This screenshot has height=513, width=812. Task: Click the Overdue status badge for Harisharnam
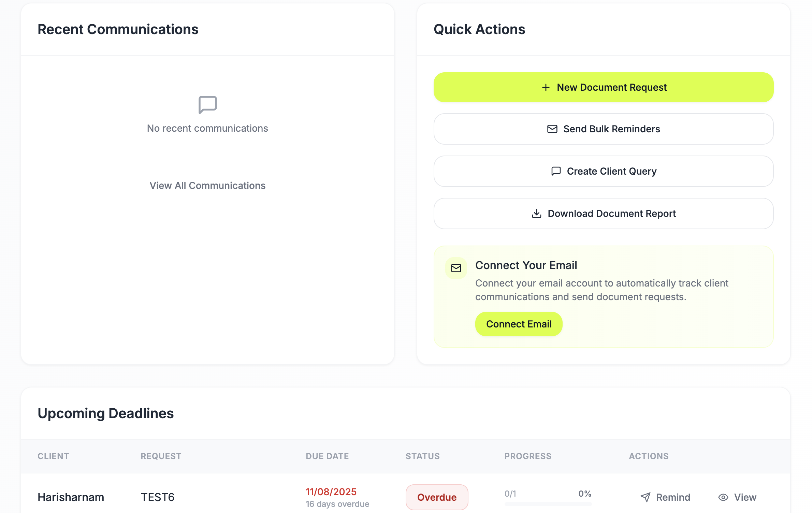coord(437,497)
